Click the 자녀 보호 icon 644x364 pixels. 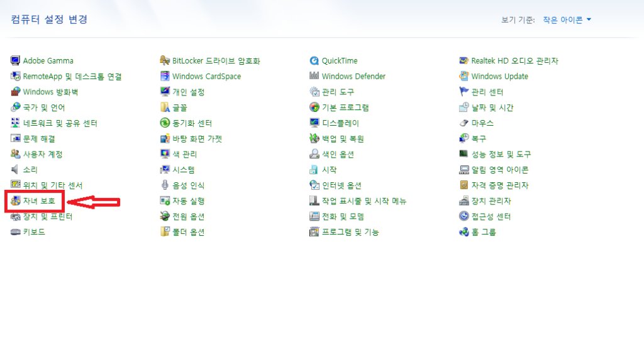pyautogui.click(x=15, y=201)
